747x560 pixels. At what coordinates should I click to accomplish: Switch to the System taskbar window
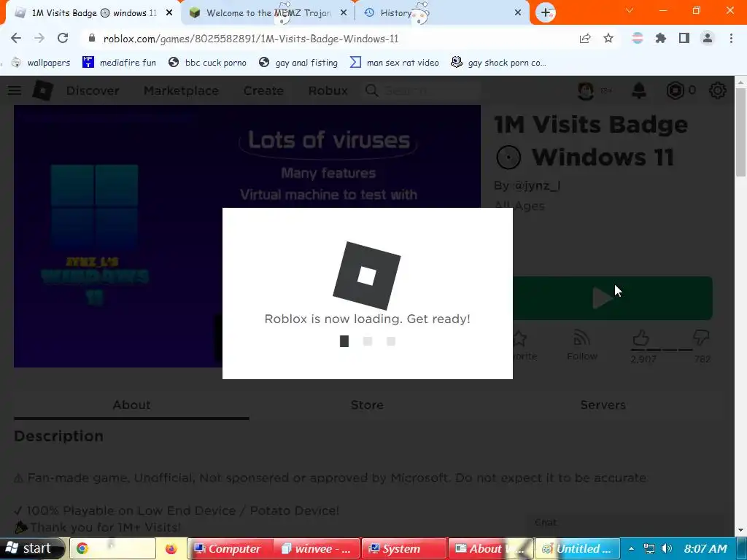pos(404,548)
